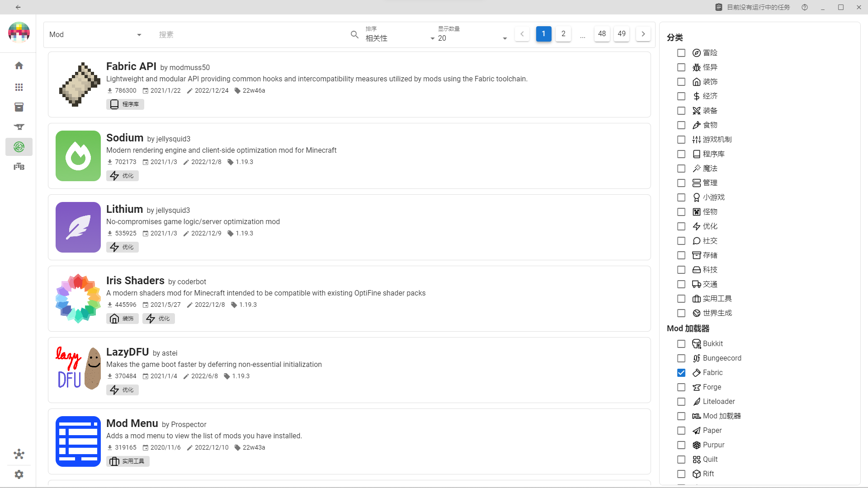This screenshot has width=868, height=488.
Task: Open the Fabric API mod thumbnail
Action: pyautogui.click(x=78, y=84)
